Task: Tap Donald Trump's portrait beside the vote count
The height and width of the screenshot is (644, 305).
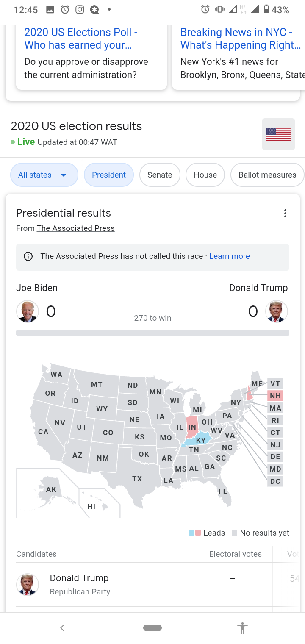Action: 277,311
